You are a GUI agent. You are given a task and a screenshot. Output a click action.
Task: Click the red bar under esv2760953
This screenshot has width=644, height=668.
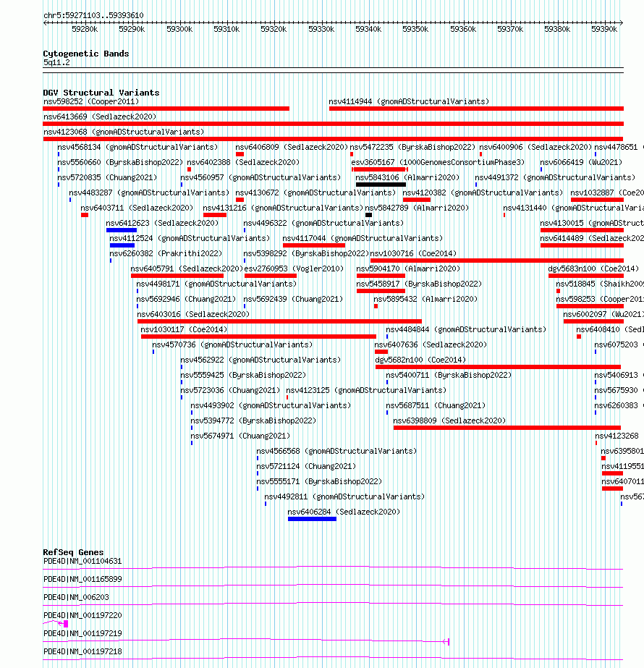point(271,276)
